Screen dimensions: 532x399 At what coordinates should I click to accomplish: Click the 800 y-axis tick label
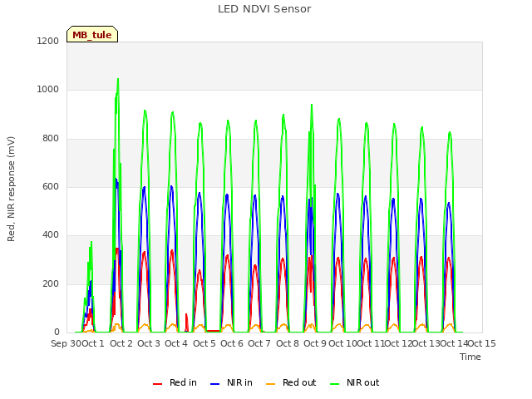point(51,139)
